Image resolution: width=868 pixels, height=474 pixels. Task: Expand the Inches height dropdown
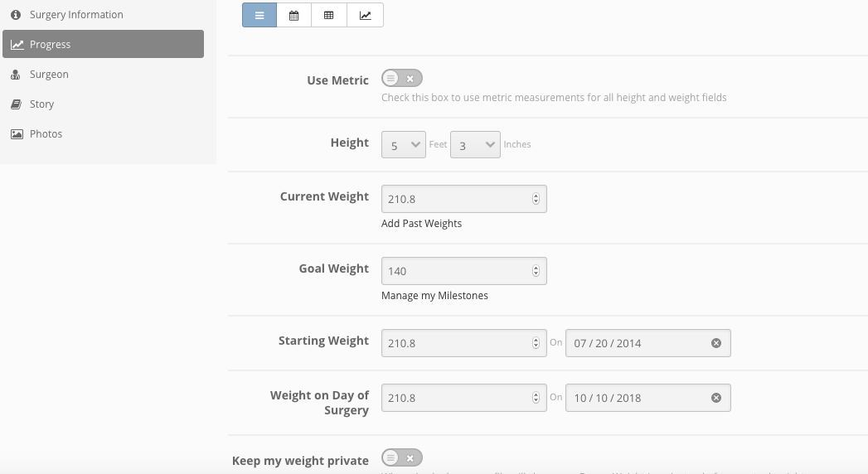(475, 145)
